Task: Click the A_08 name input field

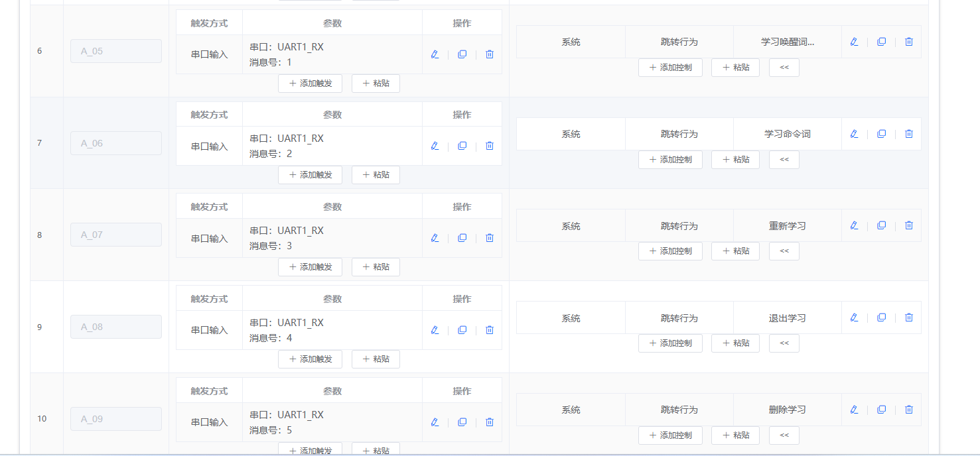Action: (x=115, y=327)
